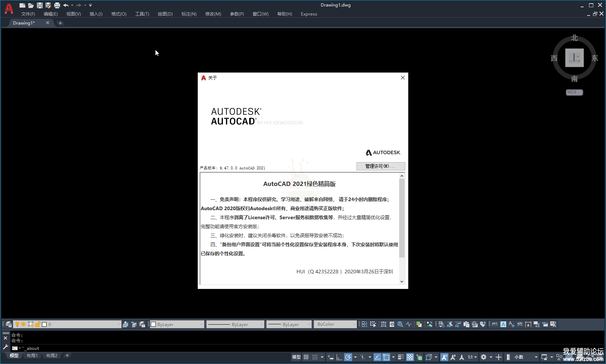606x364 pixels.
Task: Click the customize wrench icon by command line
Action: tap(5, 347)
